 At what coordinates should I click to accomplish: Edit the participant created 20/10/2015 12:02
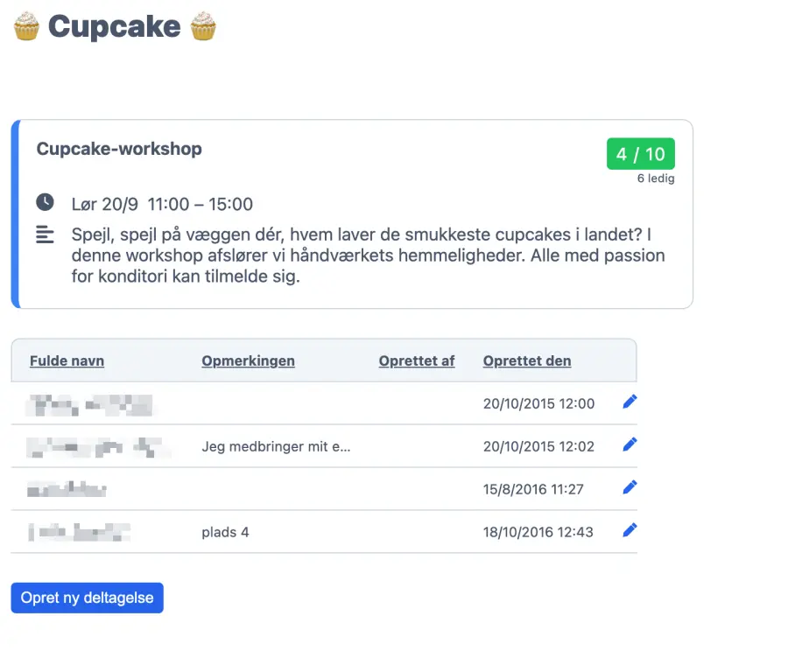coord(630,444)
